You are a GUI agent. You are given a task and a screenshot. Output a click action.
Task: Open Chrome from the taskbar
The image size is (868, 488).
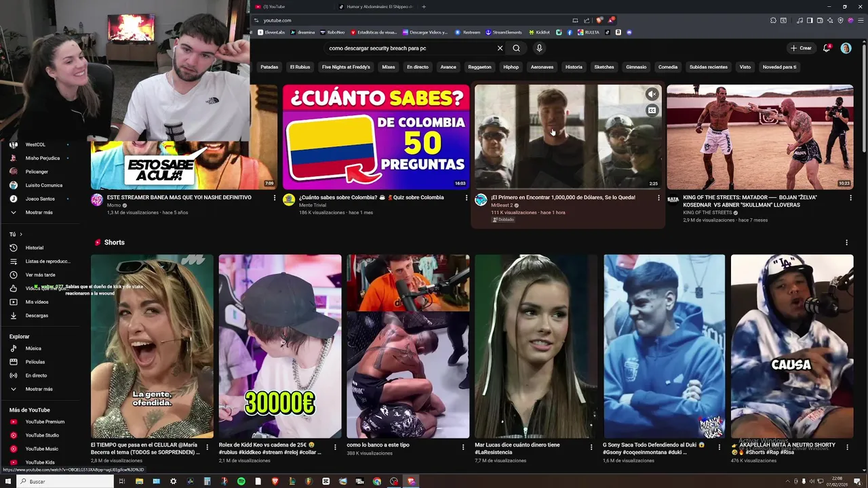tap(377, 481)
